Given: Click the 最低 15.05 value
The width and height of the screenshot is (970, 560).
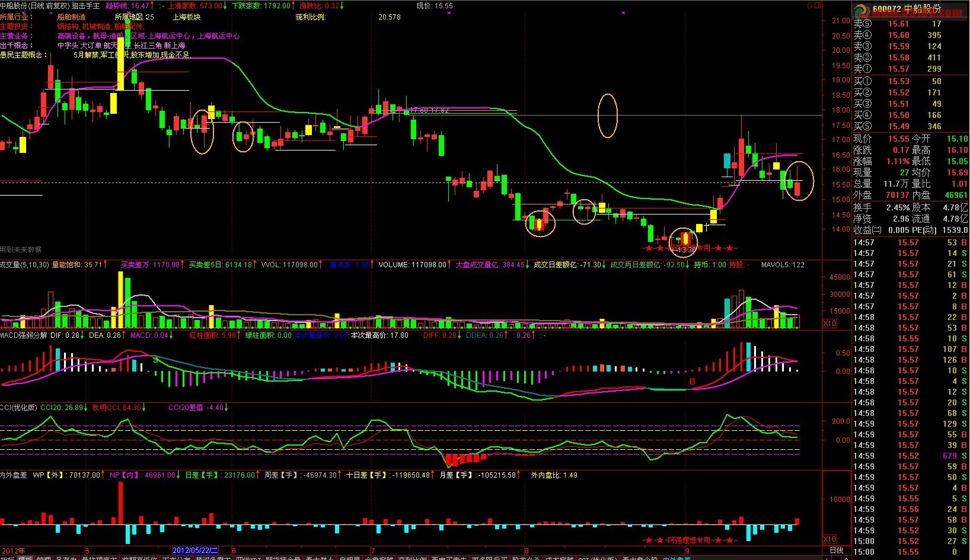Looking at the screenshot, I should (957, 161).
